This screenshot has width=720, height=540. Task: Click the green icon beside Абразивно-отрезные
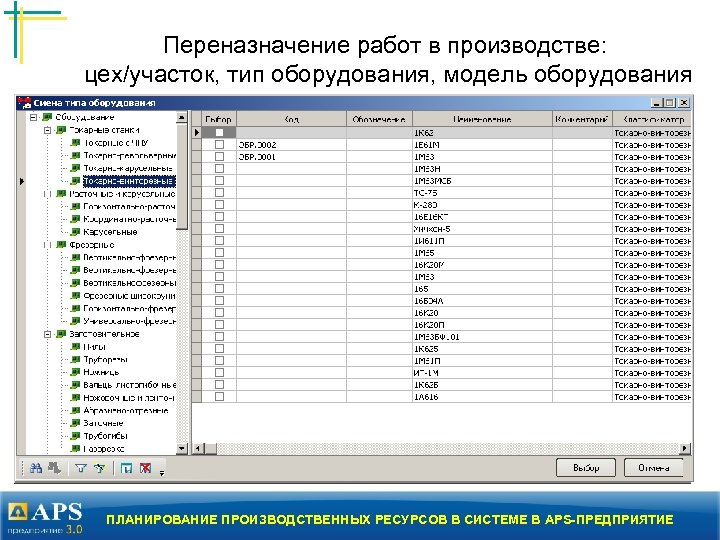click(75, 411)
